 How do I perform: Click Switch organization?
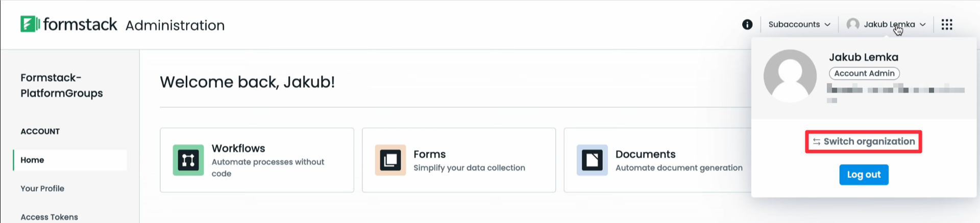tap(869, 142)
